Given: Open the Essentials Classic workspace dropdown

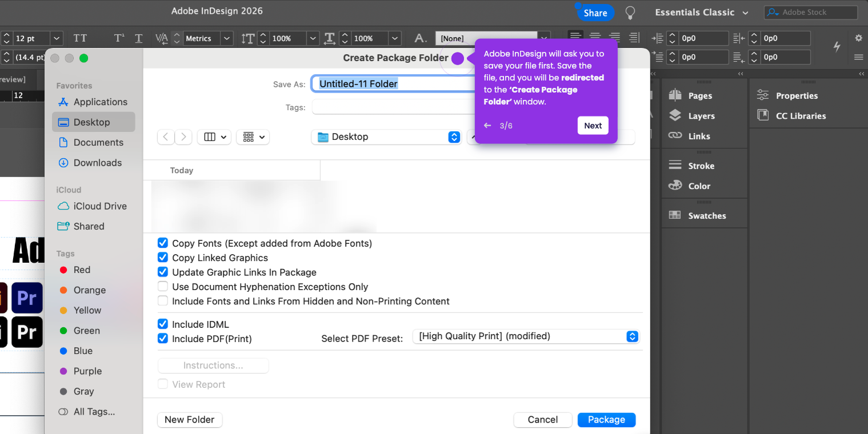Looking at the screenshot, I should click(x=702, y=13).
